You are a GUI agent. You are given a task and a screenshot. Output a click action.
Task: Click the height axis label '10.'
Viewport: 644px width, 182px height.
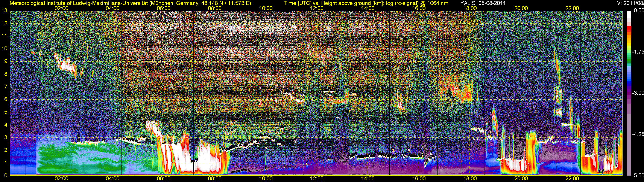(5, 49)
